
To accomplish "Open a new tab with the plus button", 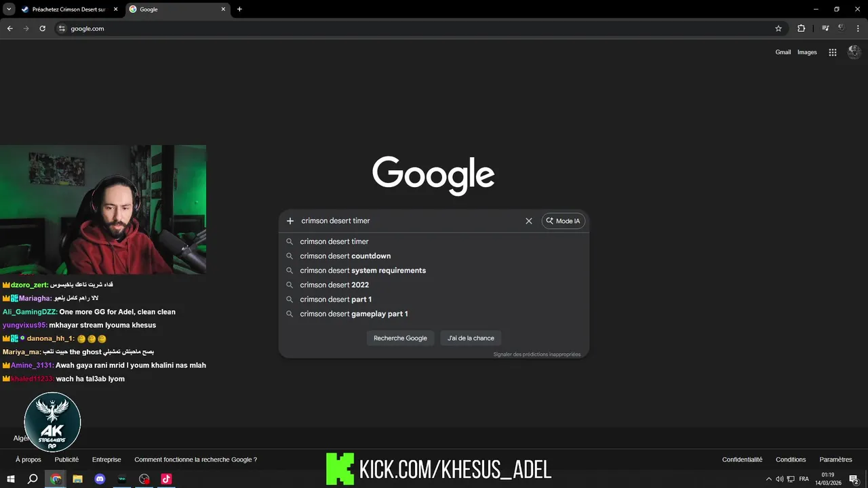I will [x=239, y=9].
